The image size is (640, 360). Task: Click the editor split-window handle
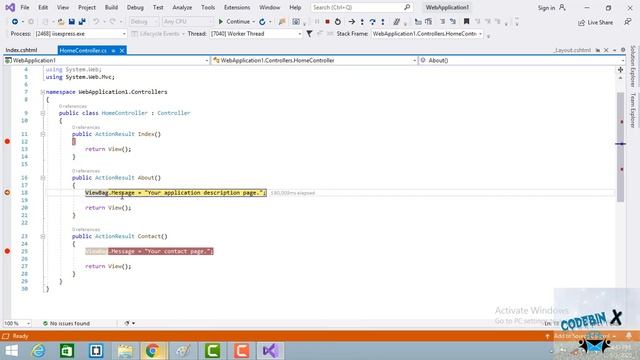(620, 70)
